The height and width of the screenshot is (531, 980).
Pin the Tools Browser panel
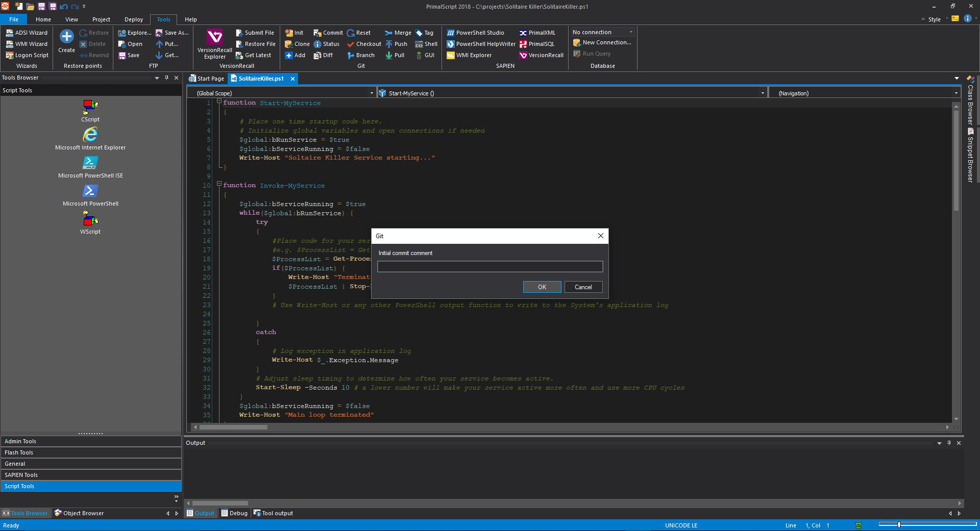tap(166, 78)
